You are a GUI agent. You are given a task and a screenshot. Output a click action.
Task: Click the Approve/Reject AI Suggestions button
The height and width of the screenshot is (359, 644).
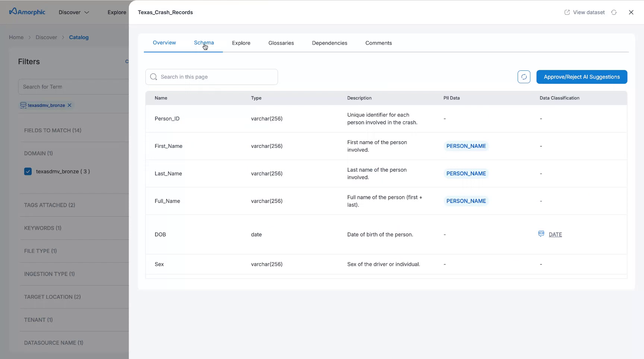coord(581,77)
